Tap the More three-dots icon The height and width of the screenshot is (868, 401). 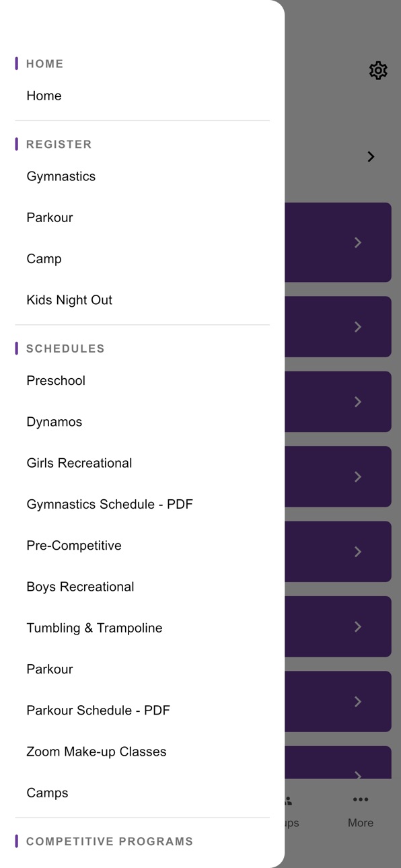click(361, 799)
